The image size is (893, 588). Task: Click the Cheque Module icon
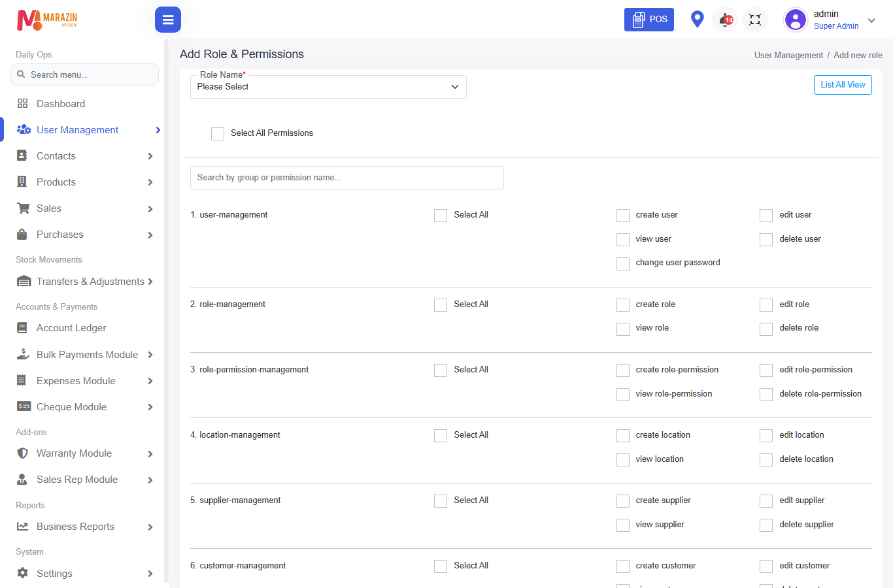point(24,406)
